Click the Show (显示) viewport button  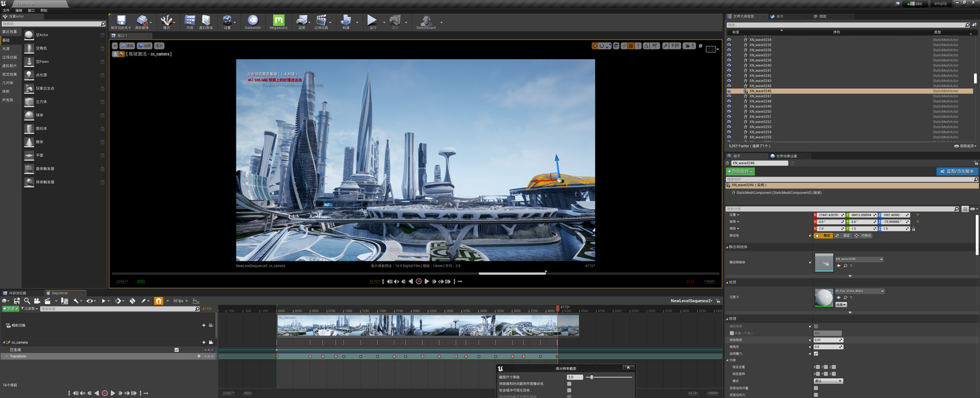pos(159,46)
